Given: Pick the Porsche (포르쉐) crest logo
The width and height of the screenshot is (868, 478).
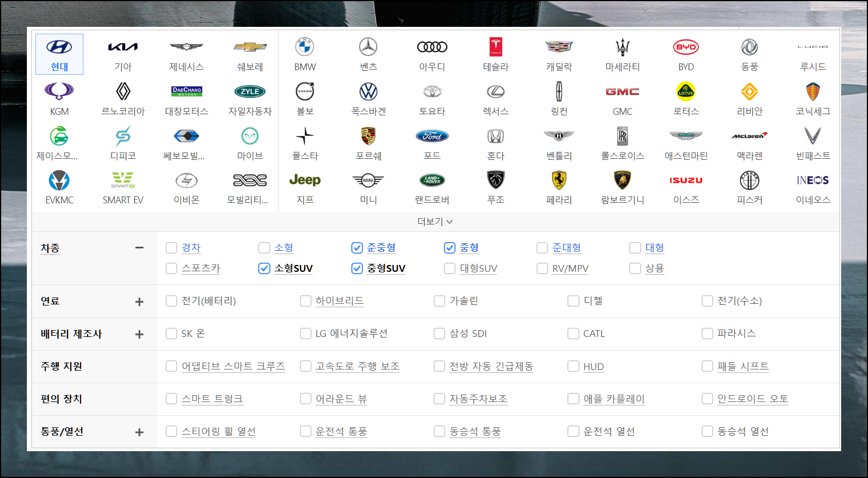Looking at the screenshot, I should [369, 136].
